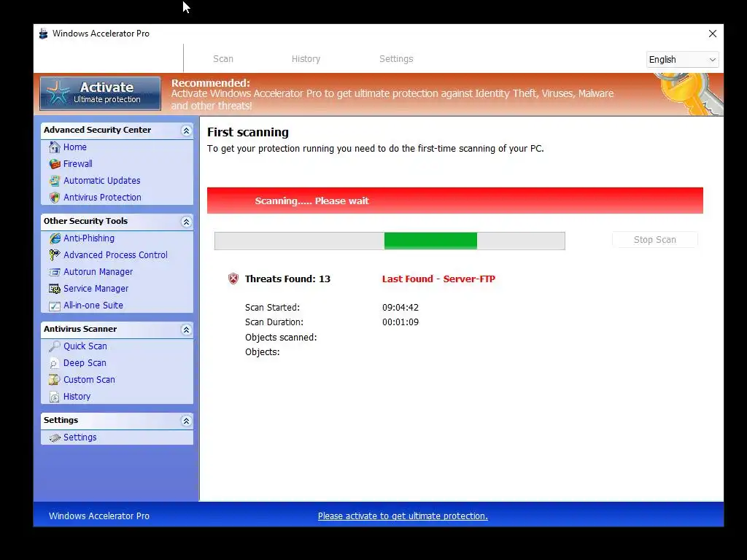Click the star icon on Activate button

pyautogui.click(x=58, y=93)
